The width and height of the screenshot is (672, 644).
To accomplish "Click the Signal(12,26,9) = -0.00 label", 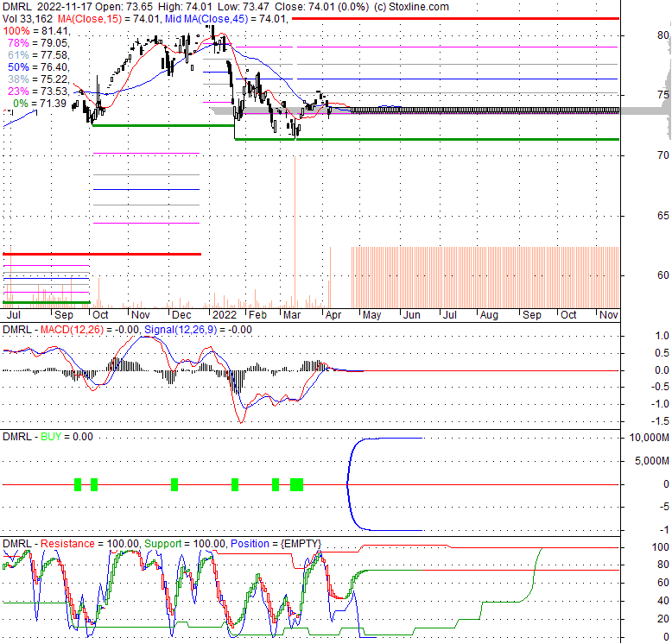I will point(198,330).
